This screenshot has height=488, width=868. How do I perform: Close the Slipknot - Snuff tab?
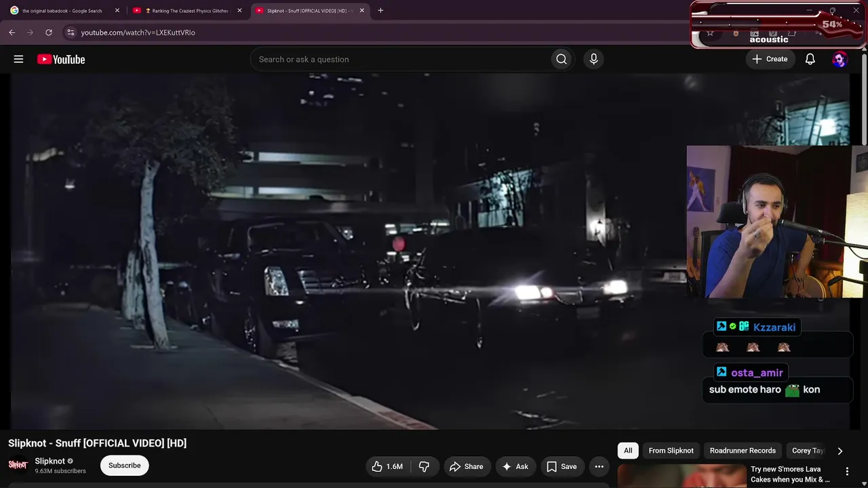pyautogui.click(x=362, y=10)
